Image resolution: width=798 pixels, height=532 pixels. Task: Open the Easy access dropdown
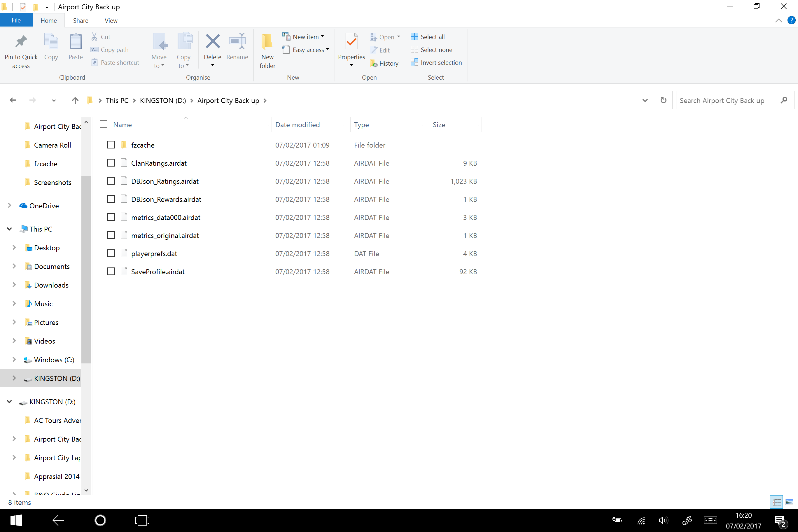[306, 50]
